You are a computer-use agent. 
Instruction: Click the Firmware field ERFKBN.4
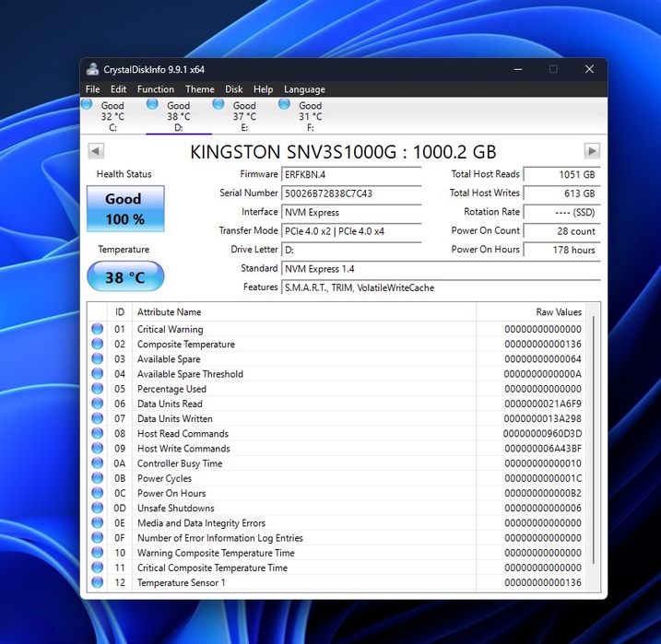coord(351,174)
